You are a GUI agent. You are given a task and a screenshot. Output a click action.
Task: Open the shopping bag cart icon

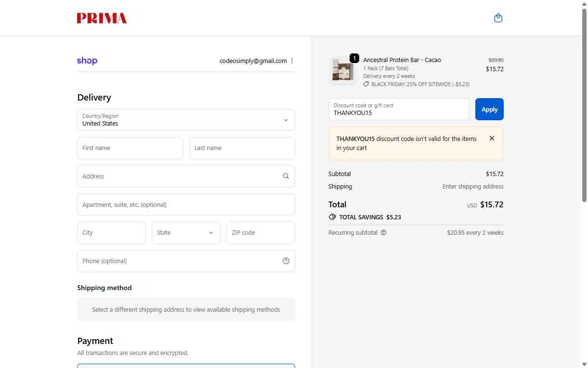(x=498, y=18)
